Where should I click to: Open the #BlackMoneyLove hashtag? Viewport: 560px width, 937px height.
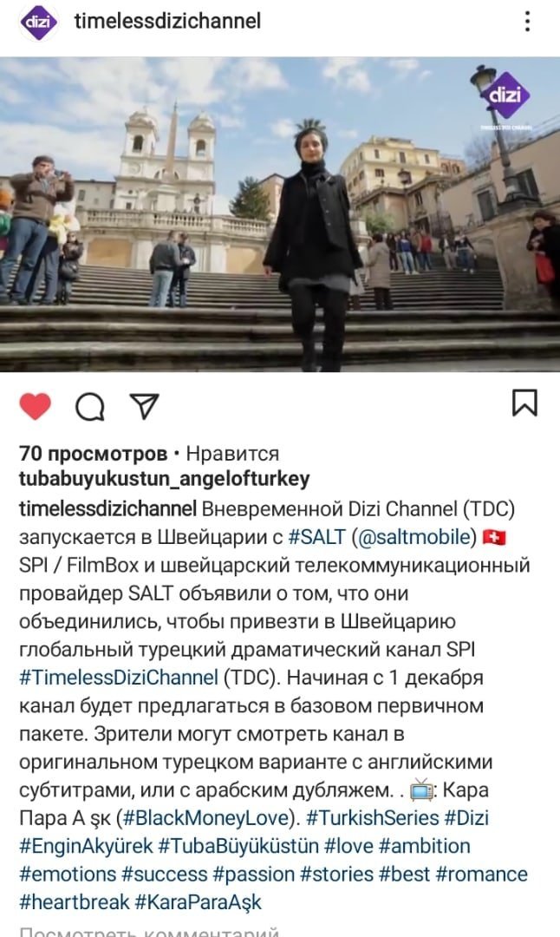[207, 818]
